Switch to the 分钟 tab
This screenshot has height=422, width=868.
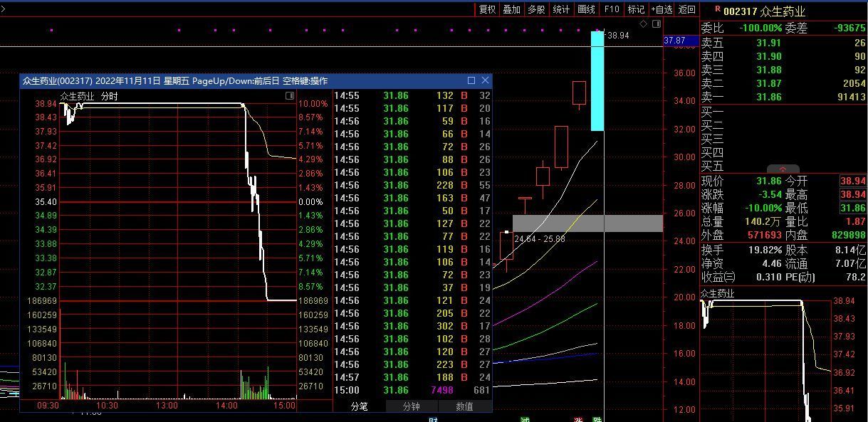[x=411, y=406]
